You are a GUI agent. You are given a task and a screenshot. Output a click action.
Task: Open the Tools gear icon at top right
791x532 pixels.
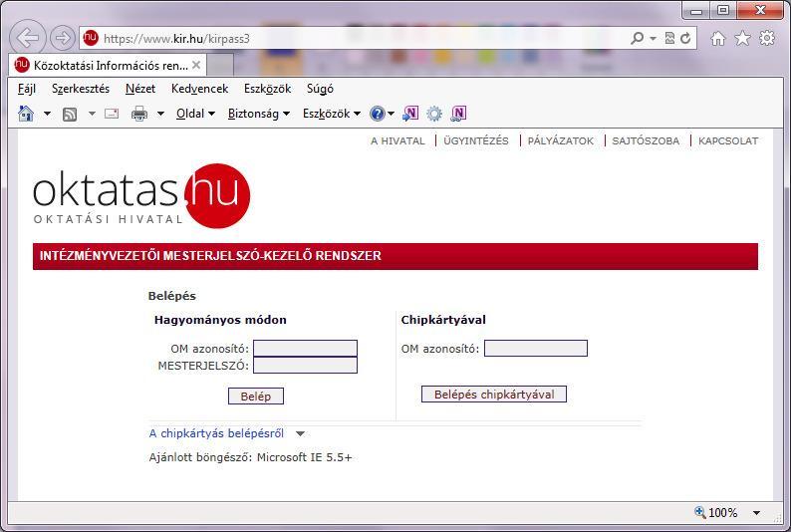pyautogui.click(x=767, y=38)
